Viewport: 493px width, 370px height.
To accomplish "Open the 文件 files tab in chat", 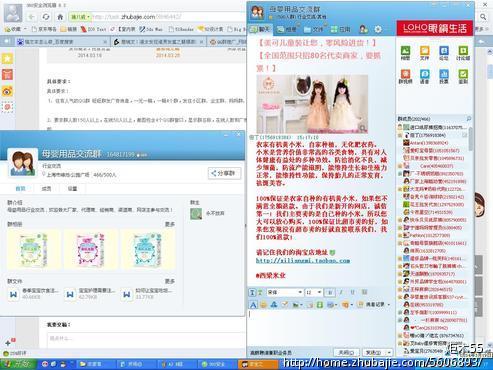I will pos(314,30).
